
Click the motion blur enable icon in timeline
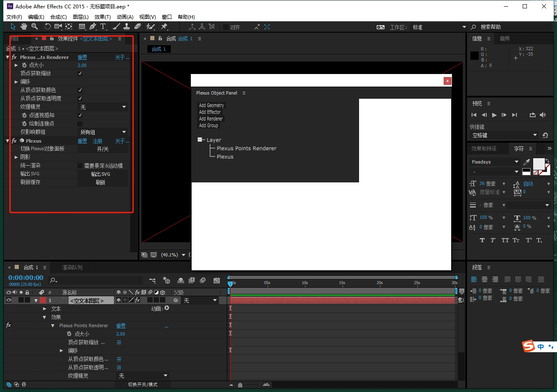click(203, 280)
